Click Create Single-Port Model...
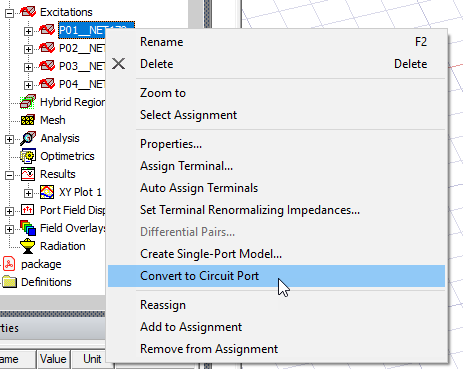 click(x=276, y=254)
